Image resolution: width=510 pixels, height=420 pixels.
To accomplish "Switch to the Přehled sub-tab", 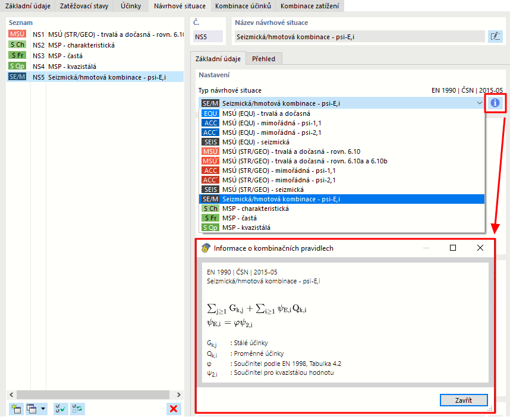I will point(263,59).
